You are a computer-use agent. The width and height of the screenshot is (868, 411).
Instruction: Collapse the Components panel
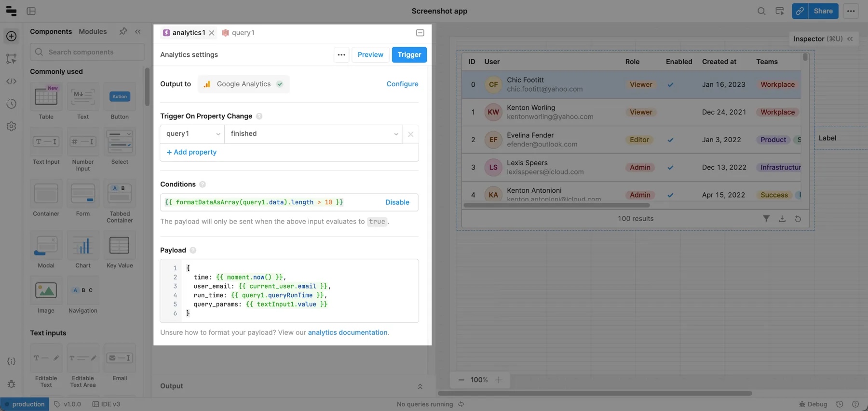coord(138,31)
